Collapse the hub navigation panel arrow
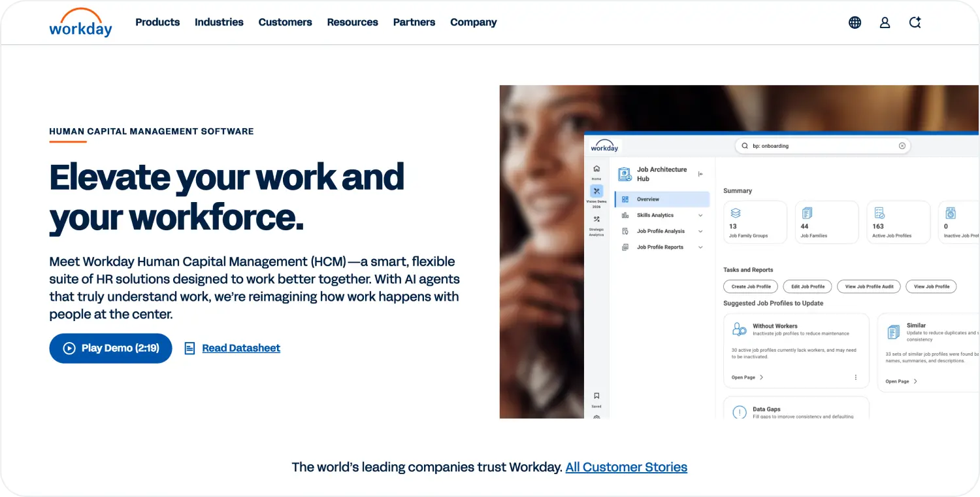 coord(700,174)
